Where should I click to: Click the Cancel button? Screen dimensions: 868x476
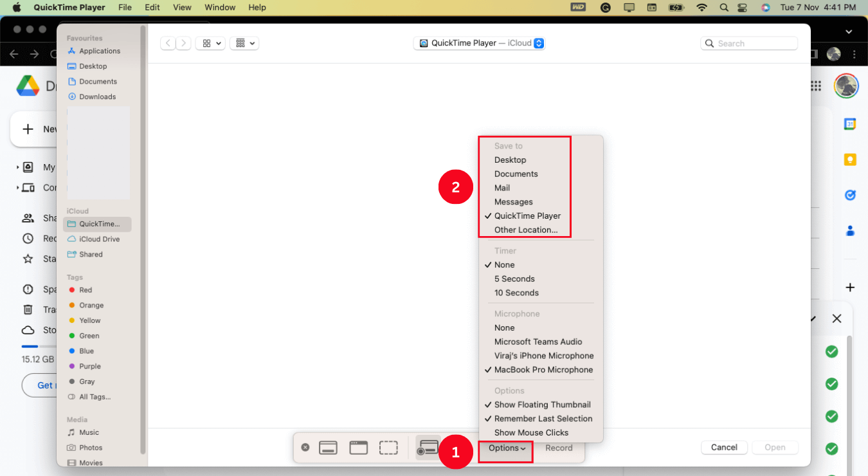pyautogui.click(x=724, y=448)
